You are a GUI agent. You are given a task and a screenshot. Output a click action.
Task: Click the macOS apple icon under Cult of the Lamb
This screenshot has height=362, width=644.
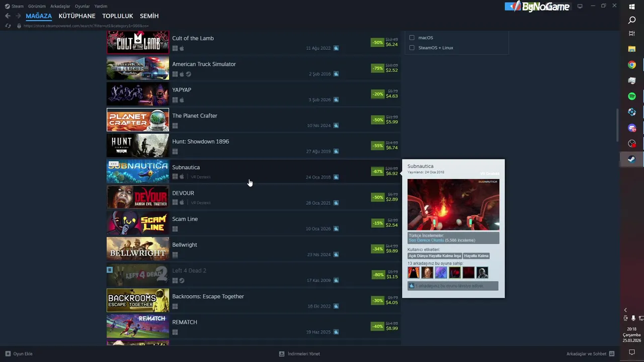[182, 48]
